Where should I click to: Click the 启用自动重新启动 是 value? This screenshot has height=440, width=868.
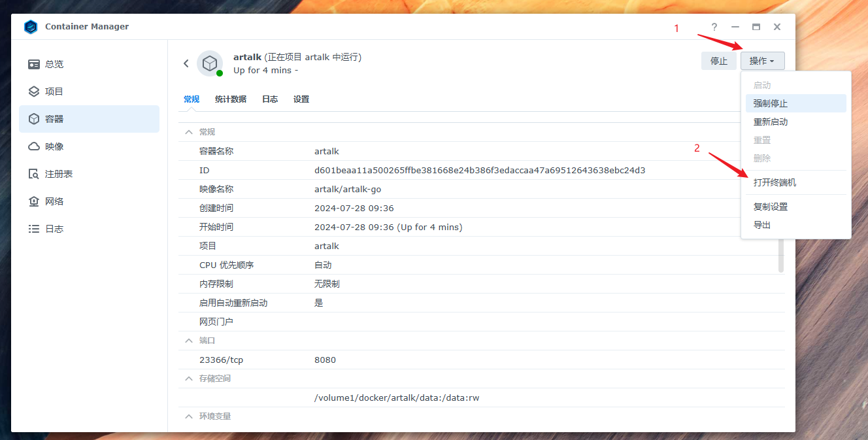coord(319,303)
